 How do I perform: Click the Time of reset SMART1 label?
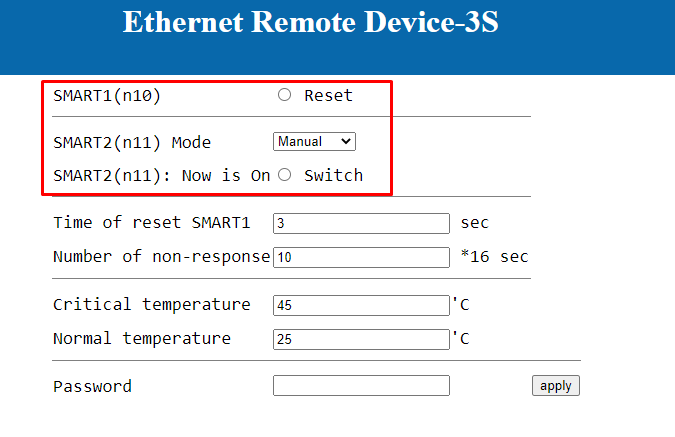coord(151,222)
